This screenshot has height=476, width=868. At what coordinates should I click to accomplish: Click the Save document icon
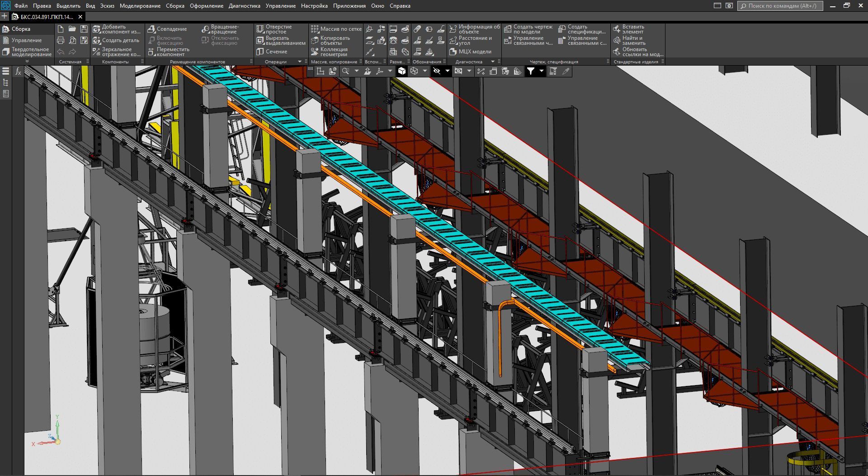pos(84,29)
